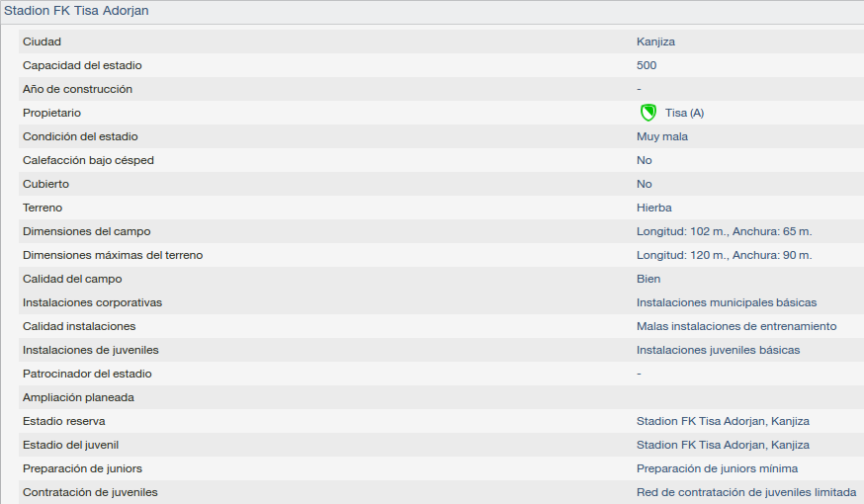Click Instalaciones municipales básicas value

click(727, 302)
